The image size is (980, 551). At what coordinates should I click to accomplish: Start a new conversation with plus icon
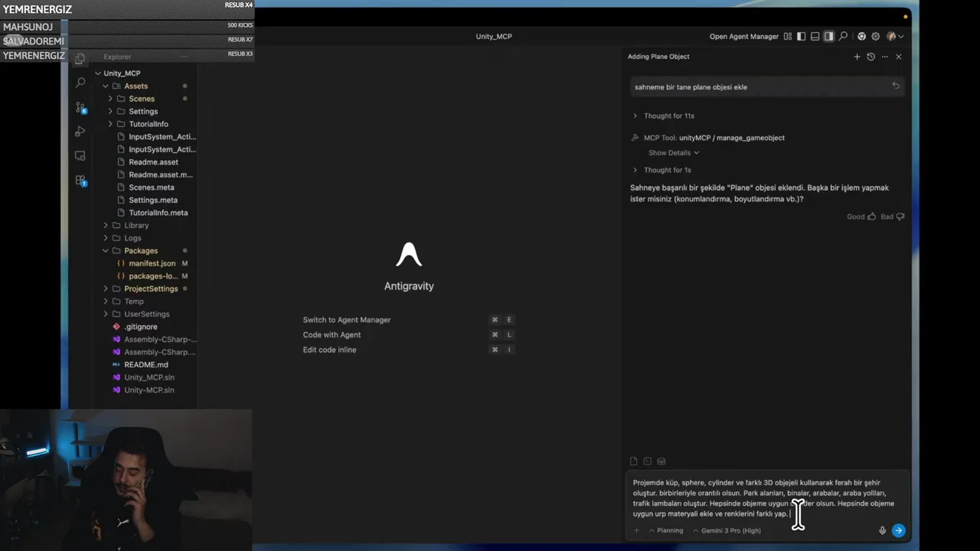click(857, 57)
